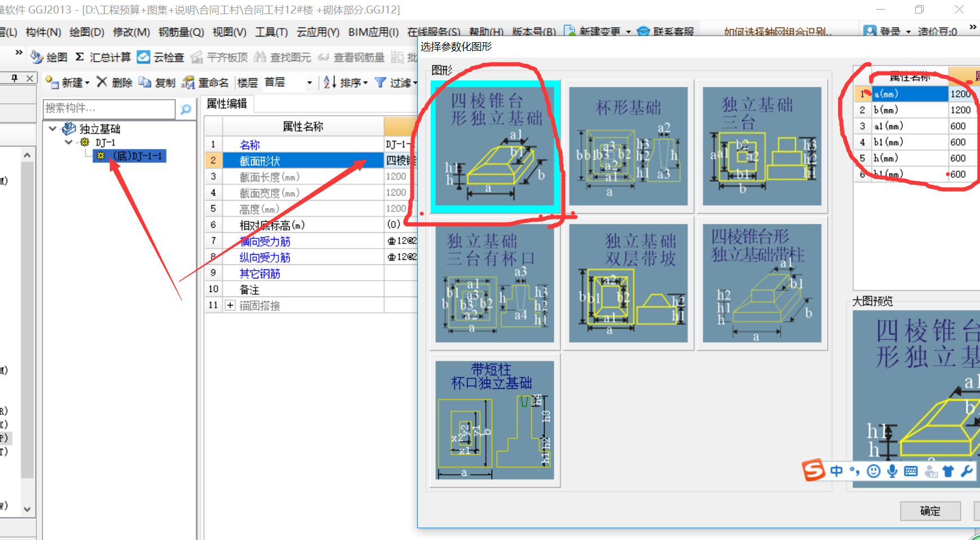Screen dimensions: 980x540
Task: Open the 修改(M) menu
Action: pos(131,32)
